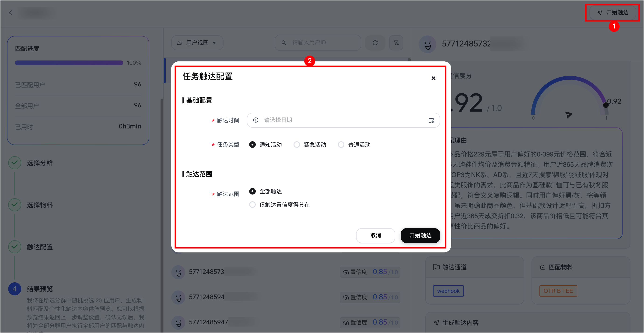Click the back arrow in header

[x=10, y=13]
